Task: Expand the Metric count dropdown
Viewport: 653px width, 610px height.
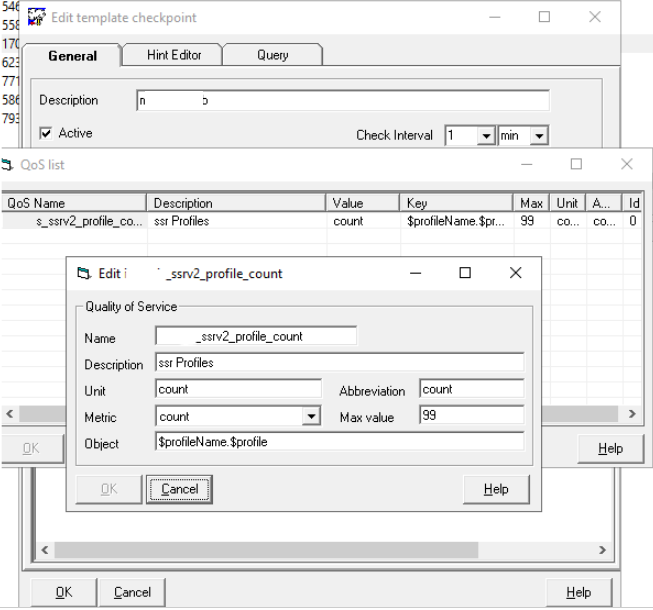Action: click(311, 417)
